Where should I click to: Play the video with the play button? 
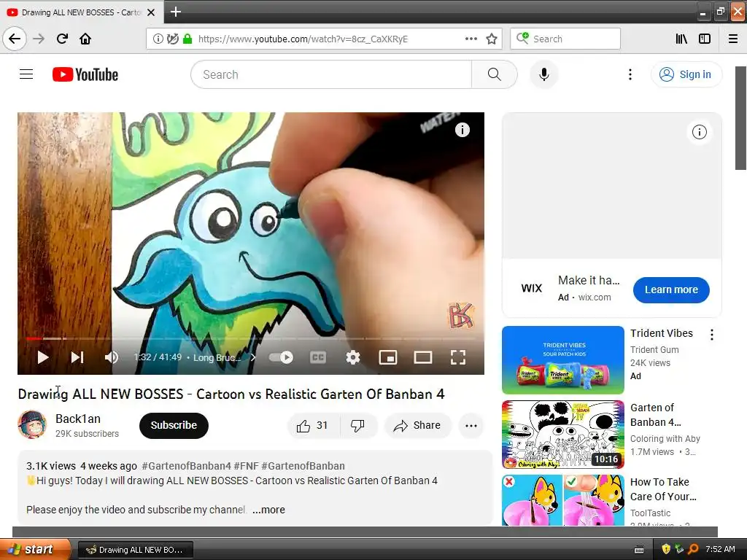(x=43, y=357)
